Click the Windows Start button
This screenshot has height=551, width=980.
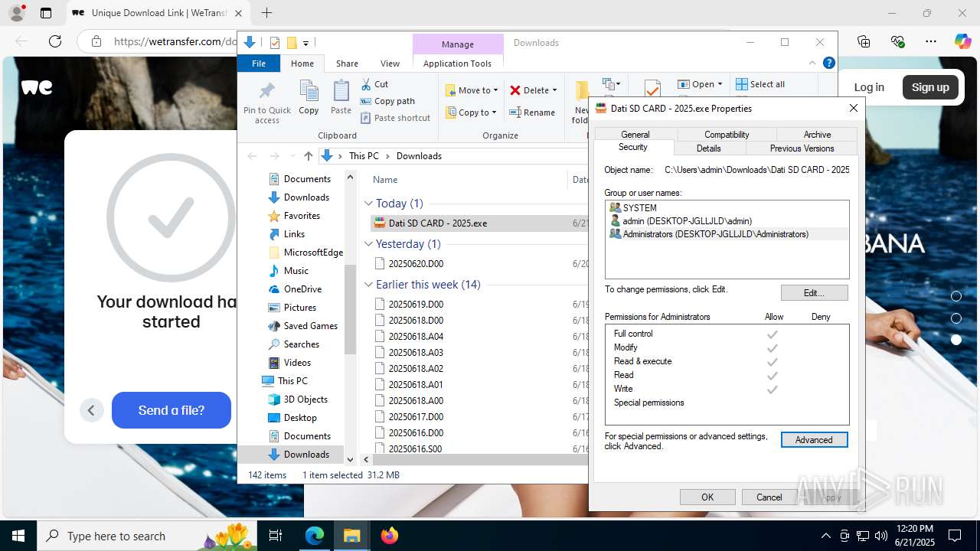pyautogui.click(x=18, y=536)
